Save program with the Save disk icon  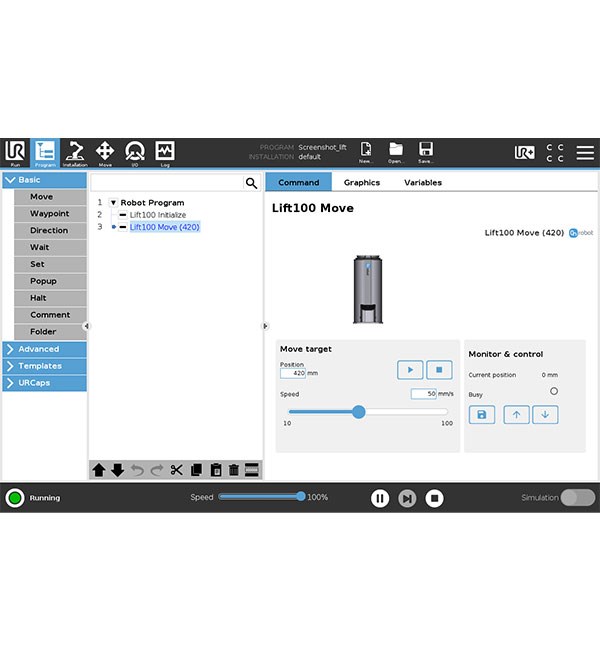point(425,153)
